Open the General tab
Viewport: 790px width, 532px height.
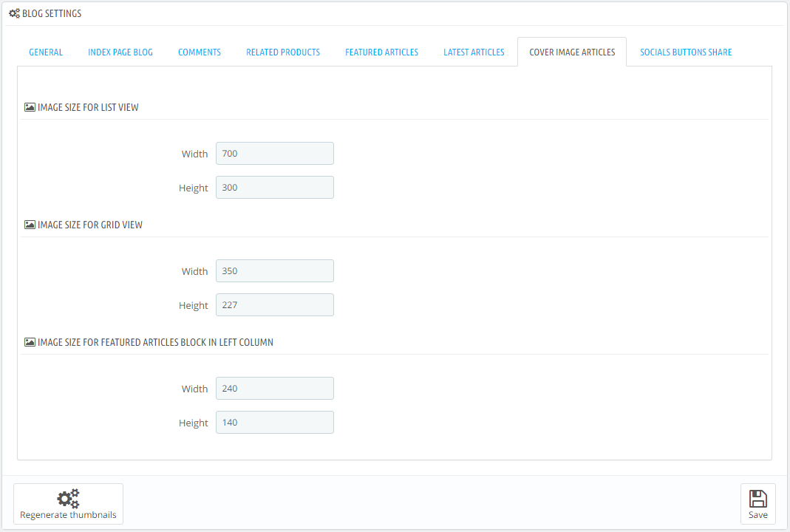click(46, 52)
